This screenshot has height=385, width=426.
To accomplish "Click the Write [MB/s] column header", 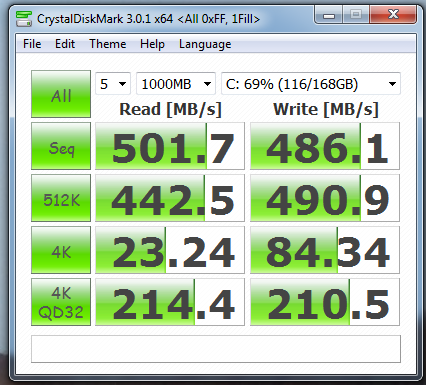I will (x=326, y=109).
